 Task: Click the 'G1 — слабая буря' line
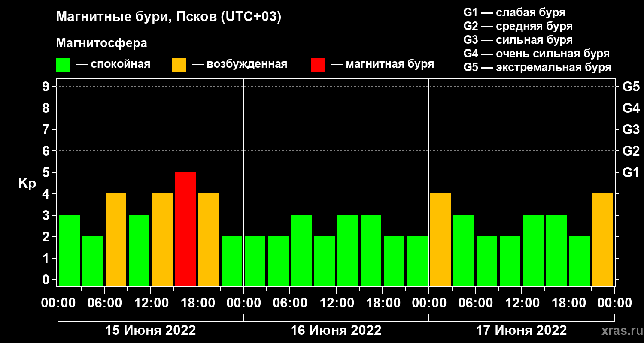(x=514, y=12)
